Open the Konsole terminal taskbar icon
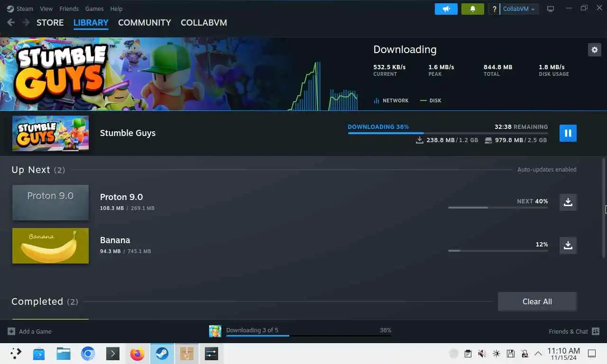This screenshot has width=607, height=364. (x=112, y=354)
